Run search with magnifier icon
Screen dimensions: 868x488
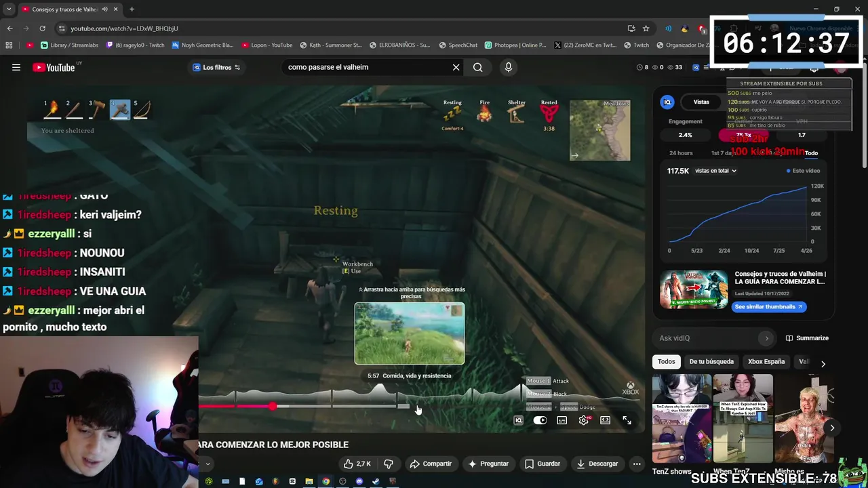coord(477,67)
